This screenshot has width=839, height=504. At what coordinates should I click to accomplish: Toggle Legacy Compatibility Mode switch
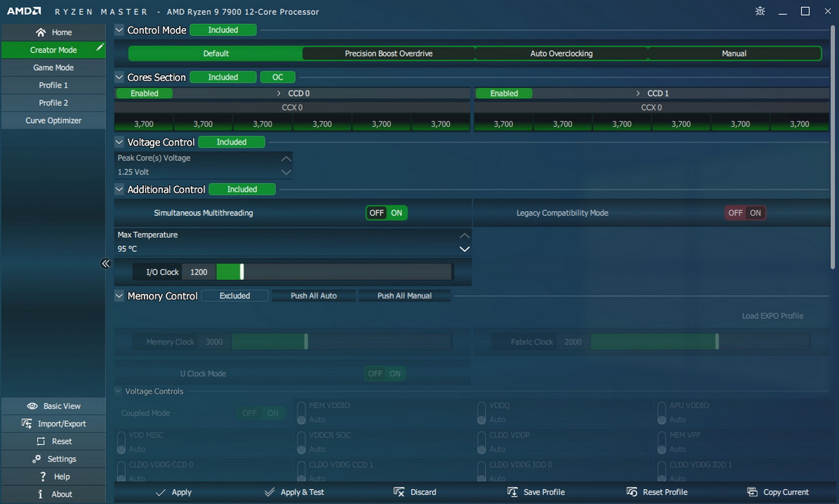pos(745,213)
